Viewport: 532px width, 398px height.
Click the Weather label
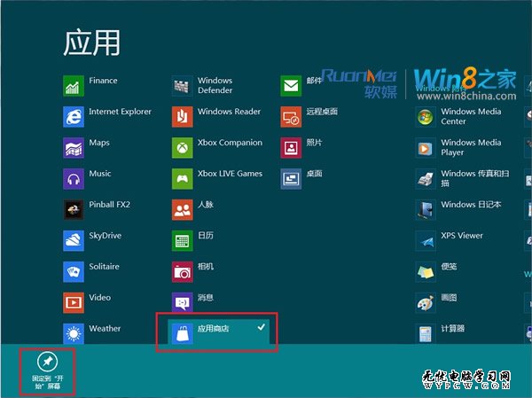[105, 329]
